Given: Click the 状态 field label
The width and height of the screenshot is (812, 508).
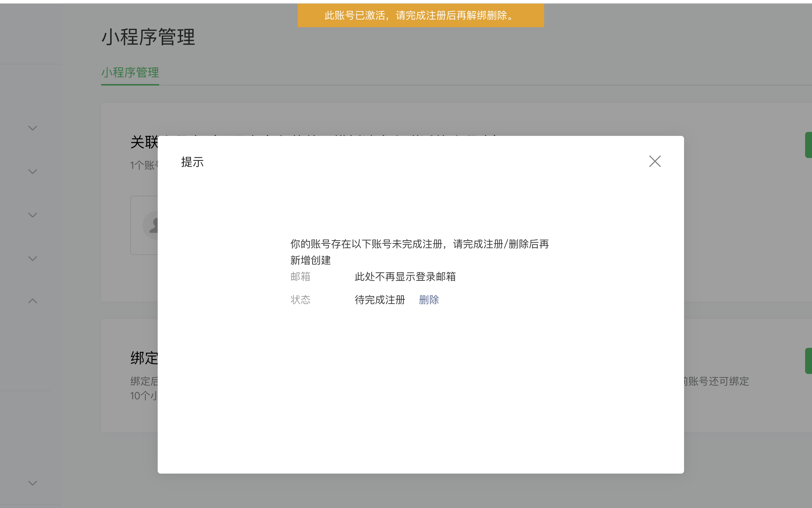Looking at the screenshot, I should point(300,300).
